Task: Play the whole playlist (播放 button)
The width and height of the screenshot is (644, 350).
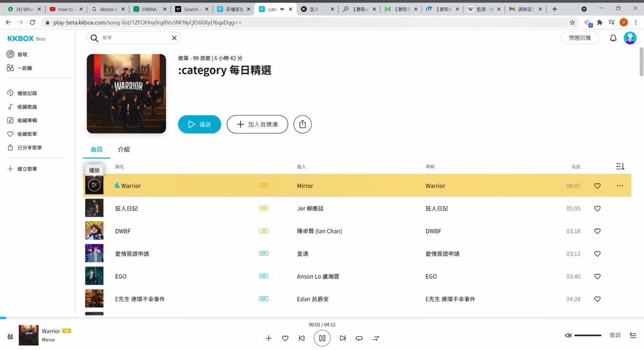Action: pyautogui.click(x=200, y=124)
